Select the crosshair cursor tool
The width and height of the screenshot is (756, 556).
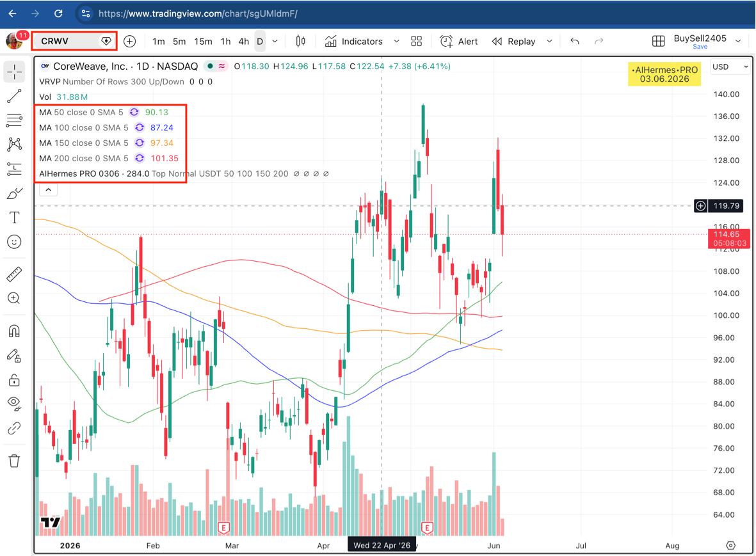tap(14, 72)
